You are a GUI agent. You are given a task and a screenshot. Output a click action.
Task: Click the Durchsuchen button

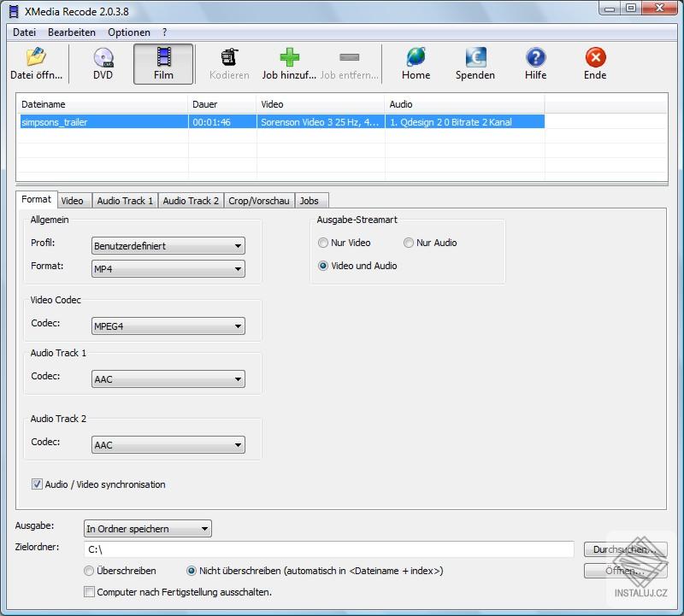click(x=624, y=549)
